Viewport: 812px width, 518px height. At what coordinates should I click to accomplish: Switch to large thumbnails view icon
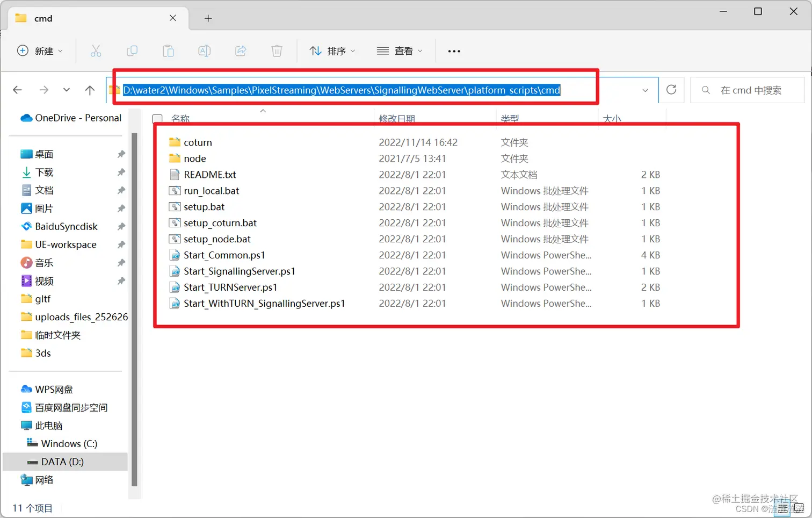(x=799, y=508)
